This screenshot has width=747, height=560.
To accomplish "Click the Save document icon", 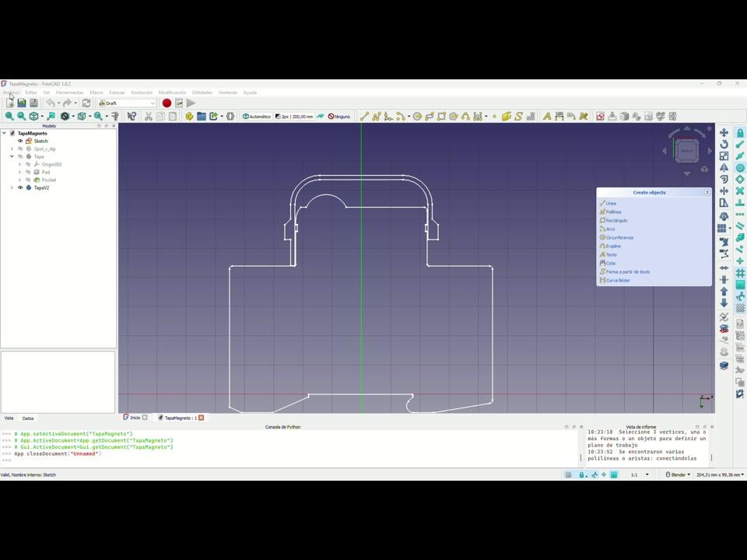I will (x=33, y=103).
